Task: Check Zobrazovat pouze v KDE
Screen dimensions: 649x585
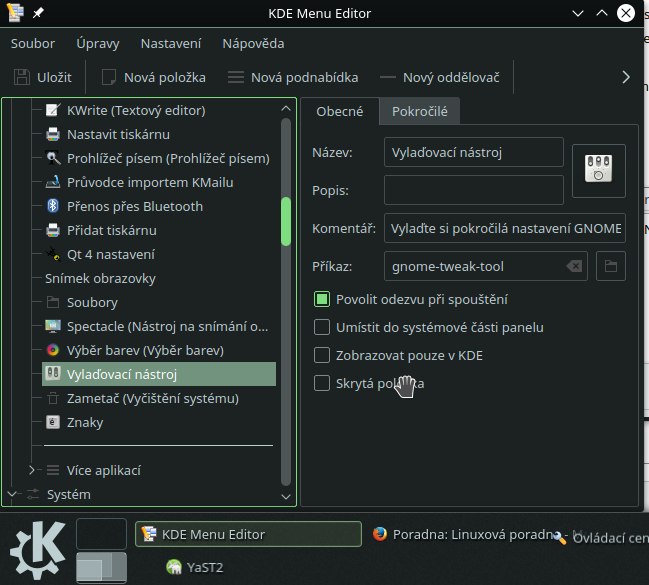Action: (322, 355)
